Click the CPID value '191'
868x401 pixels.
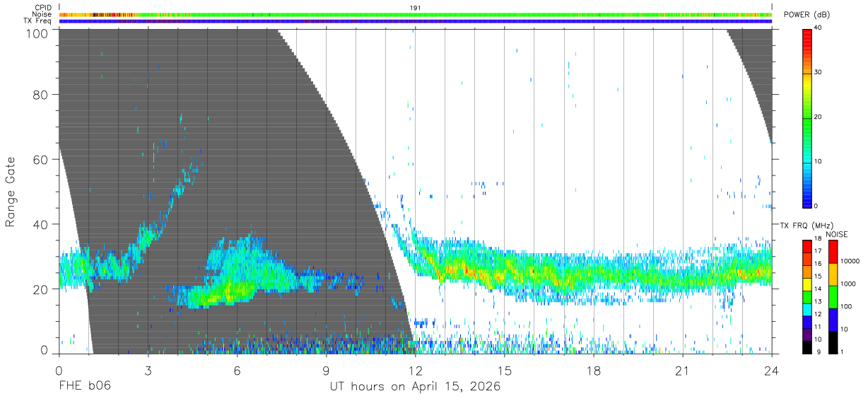tap(416, 8)
